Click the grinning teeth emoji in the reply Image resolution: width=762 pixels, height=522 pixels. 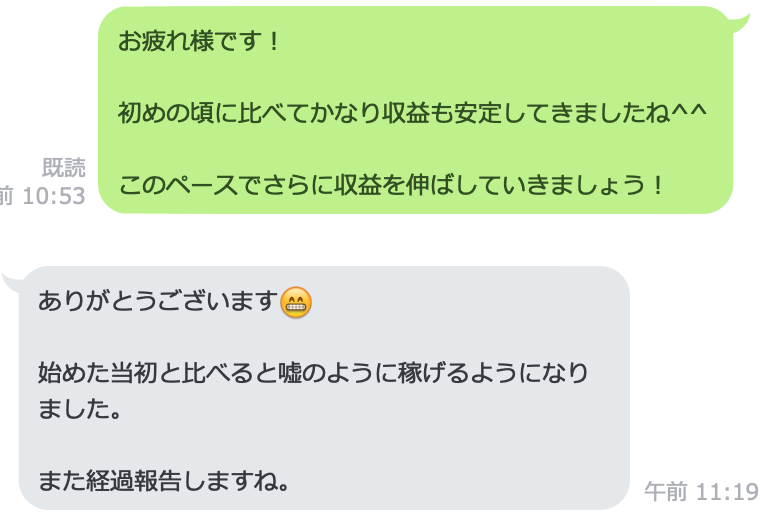pyautogui.click(x=296, y=302)
